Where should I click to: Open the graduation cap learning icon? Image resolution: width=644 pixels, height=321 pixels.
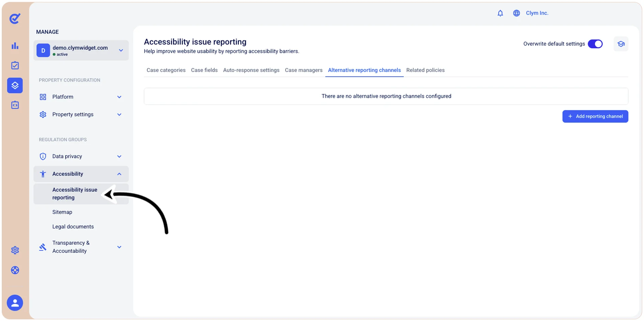pos(621,44)
